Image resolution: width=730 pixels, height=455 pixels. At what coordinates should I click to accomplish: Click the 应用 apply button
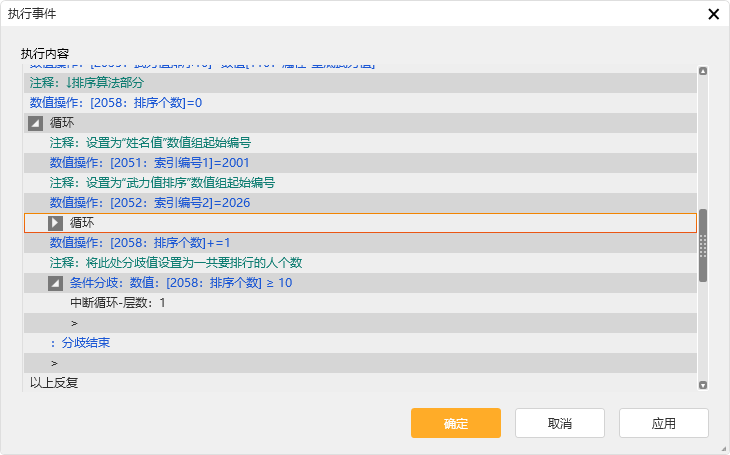click(663, 423)
